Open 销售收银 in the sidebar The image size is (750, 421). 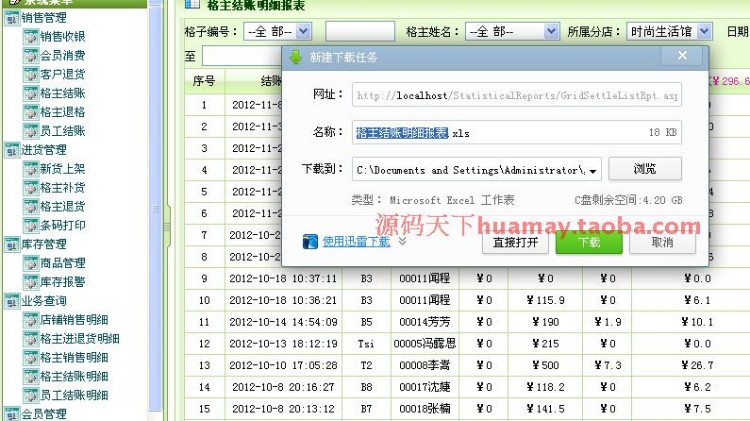pos(62,36)
